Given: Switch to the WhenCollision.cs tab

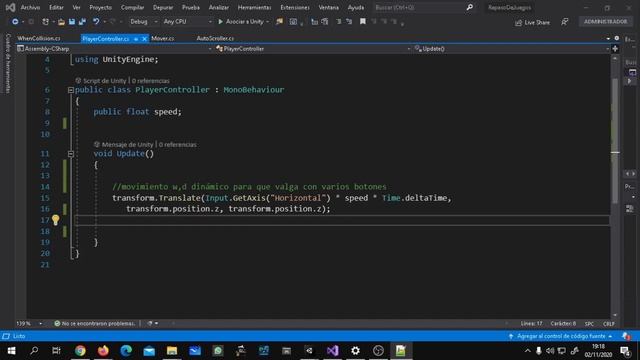Looking at the screenshot, I should click(x=39, y=38).
